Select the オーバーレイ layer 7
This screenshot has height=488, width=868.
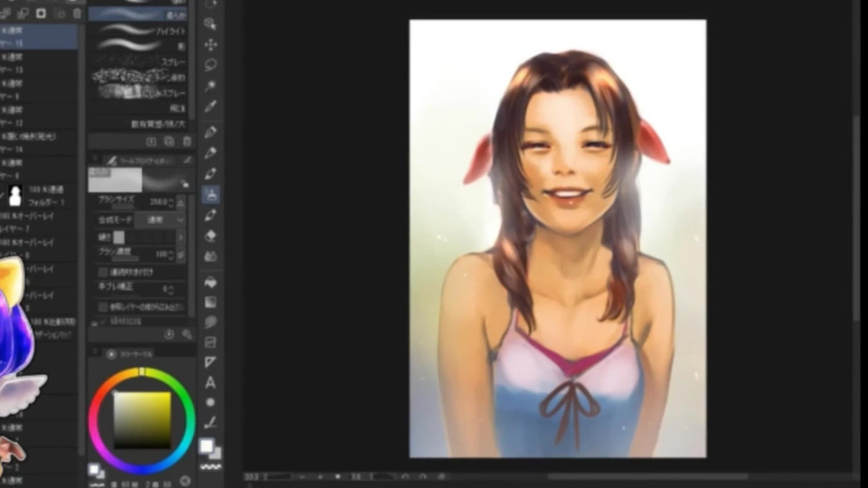pyautogui.click(x=39, y=222)
